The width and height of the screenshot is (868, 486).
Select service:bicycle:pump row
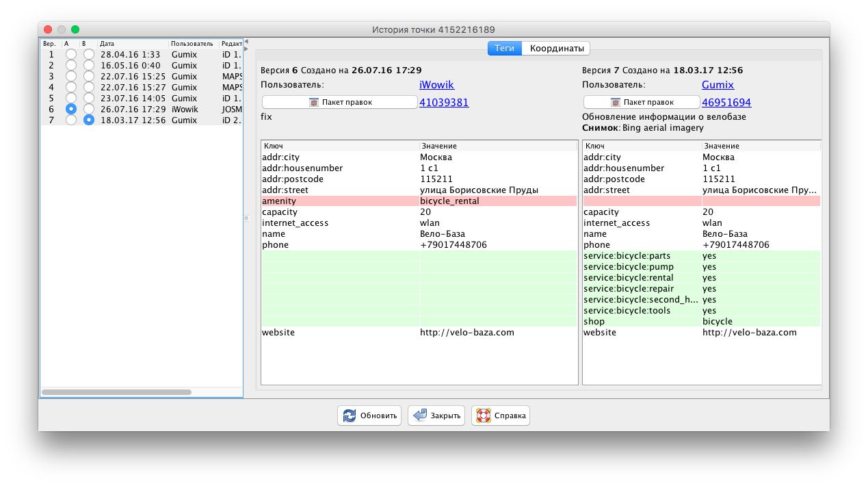coord(702,267)
